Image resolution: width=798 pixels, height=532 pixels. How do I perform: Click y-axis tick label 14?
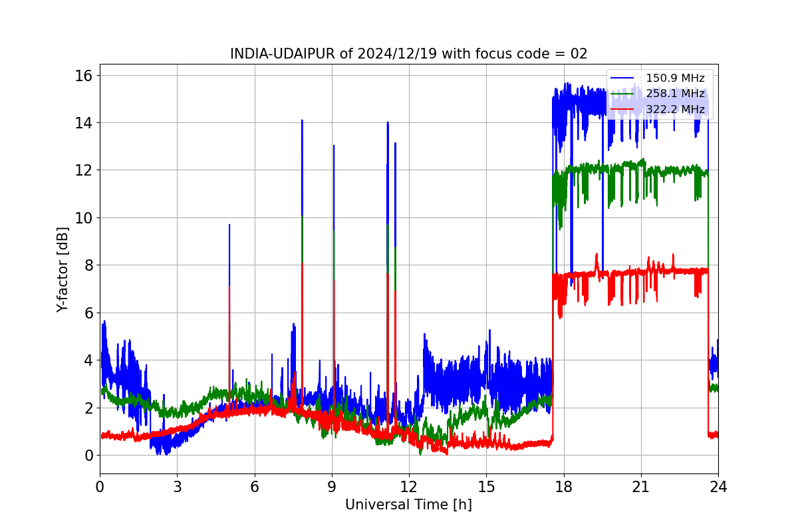point(84,123)
